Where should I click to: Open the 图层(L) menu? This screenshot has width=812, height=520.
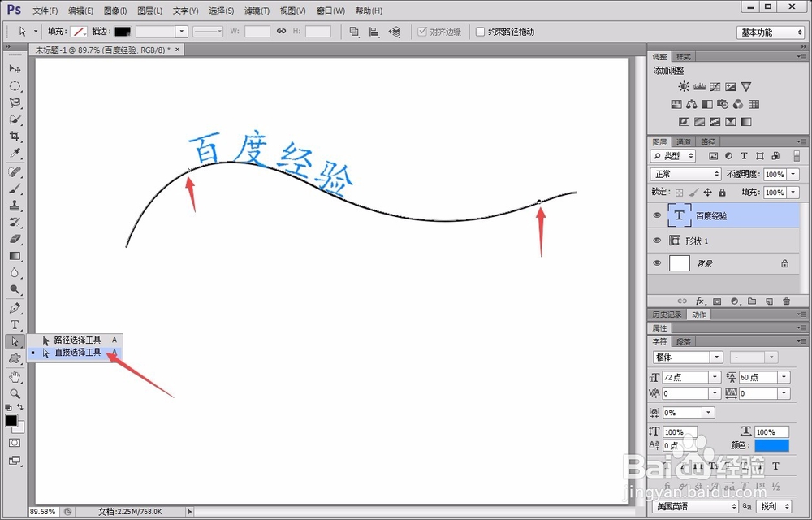pyautogui.click(x=149, y=11)
